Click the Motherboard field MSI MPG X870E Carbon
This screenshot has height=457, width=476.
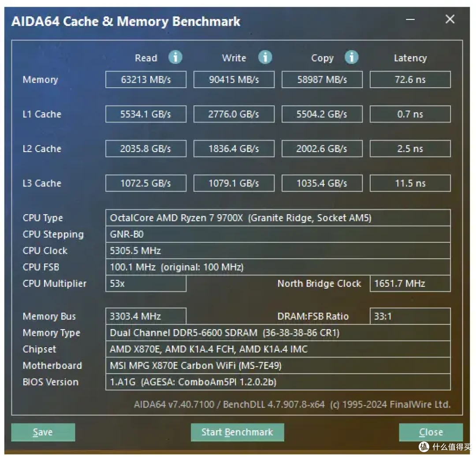coord(278,365)
